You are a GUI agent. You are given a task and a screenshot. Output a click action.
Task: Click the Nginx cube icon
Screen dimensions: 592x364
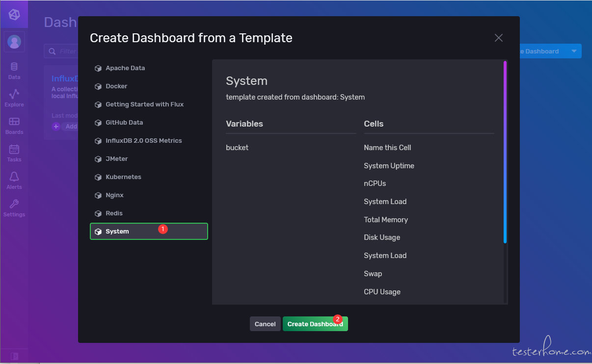pos(98,196)
